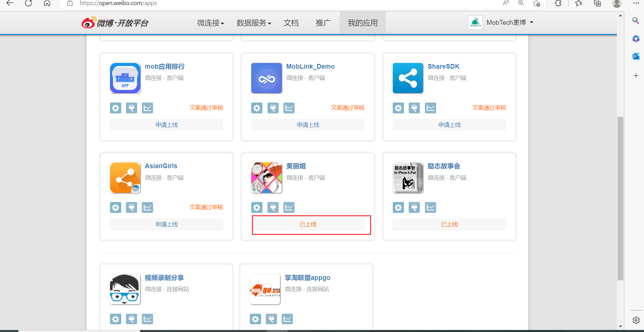Click the 励志故事会 app thumbnail
The width and height of the screenshot is (644, 332).
408,178
